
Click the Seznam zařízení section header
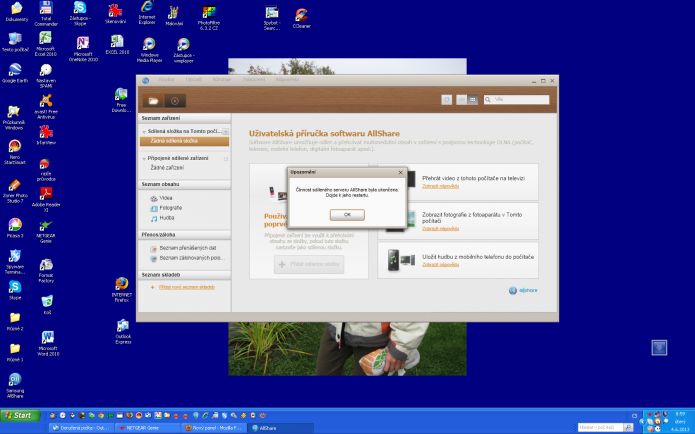coord(184,118)
